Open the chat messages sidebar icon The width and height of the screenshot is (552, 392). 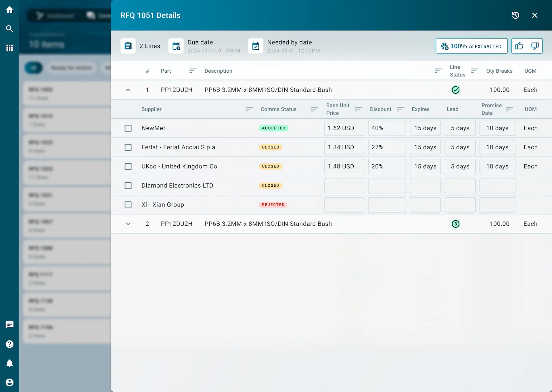pyautogui.click(x=9, y=325)
